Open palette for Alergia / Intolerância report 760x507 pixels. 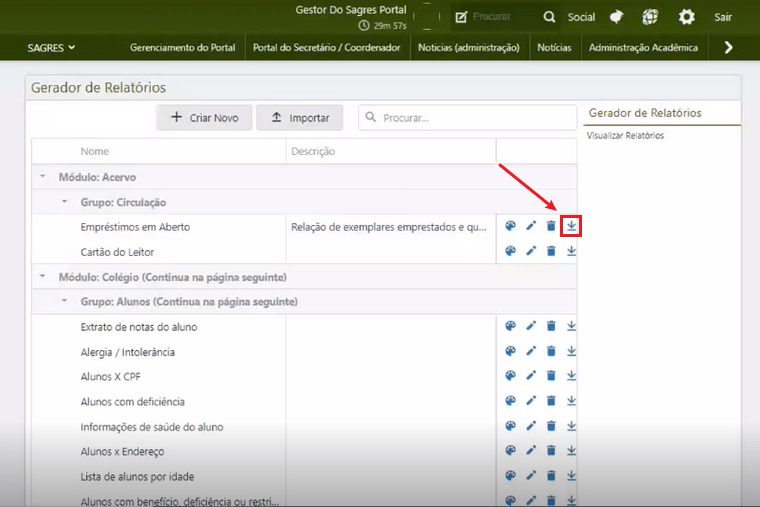pyautogui.click(x=510, y=351)
